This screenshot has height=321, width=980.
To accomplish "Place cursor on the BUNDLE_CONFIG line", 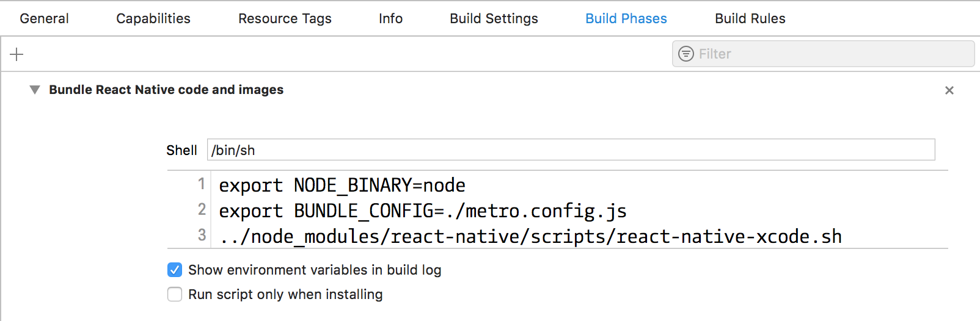I will click(423, 211).
